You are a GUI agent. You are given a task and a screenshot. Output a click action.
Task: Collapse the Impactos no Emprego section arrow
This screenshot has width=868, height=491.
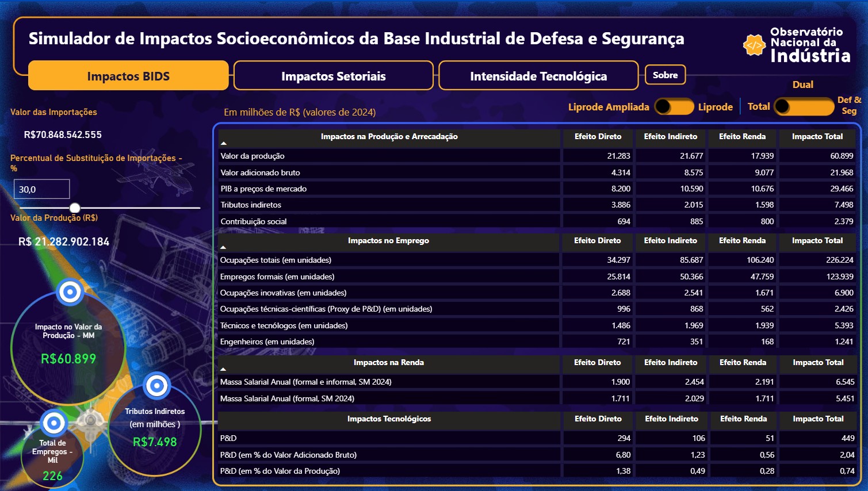pos(224,247)
